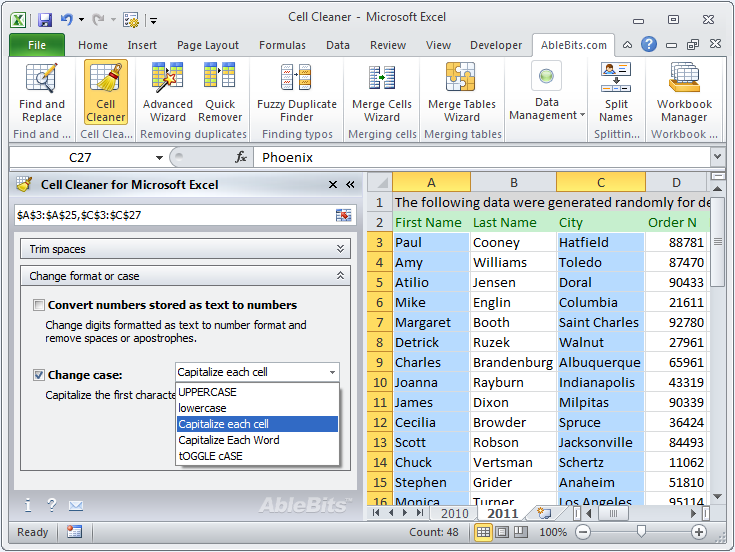Switch to the Data ribbon tab
The image size is (735, 552).
pos(338,45)
